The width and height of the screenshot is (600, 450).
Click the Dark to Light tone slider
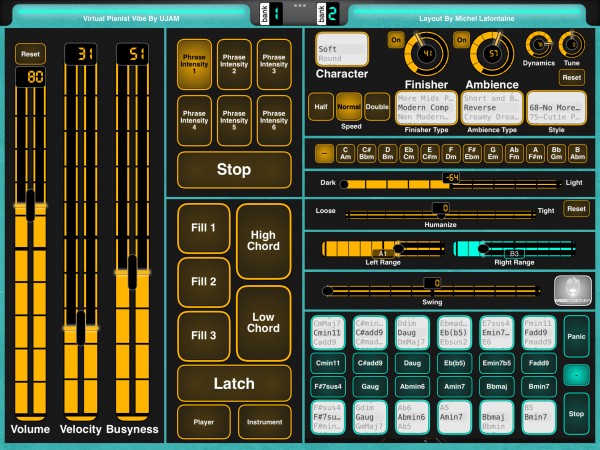tap(451, 184)
